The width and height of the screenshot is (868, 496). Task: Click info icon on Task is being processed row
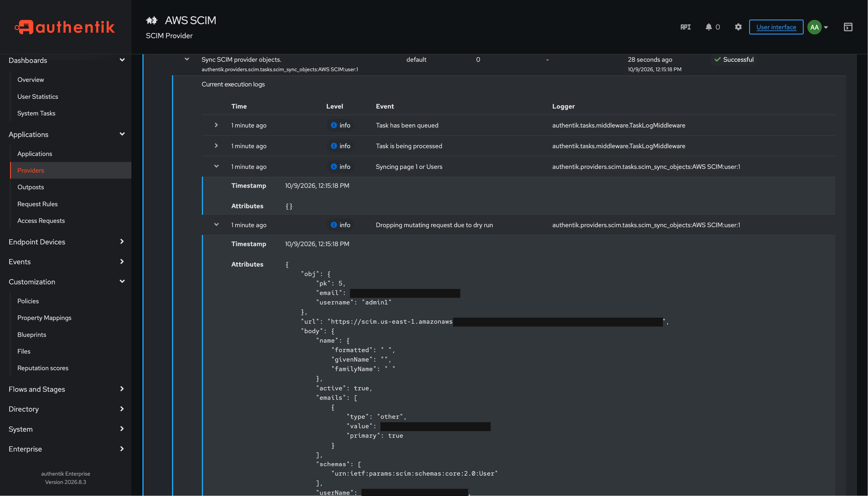(x=334, y=146)
